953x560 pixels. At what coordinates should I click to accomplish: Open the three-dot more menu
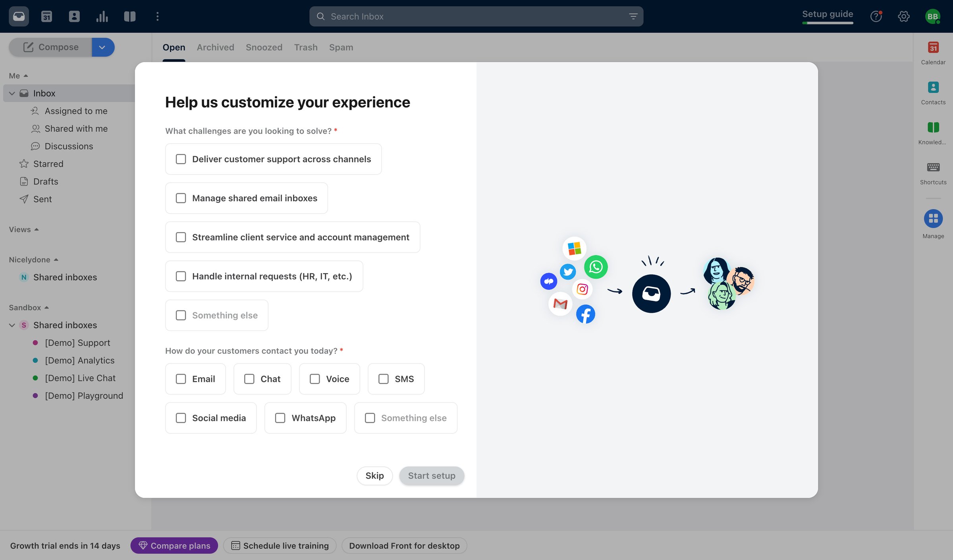158,16
